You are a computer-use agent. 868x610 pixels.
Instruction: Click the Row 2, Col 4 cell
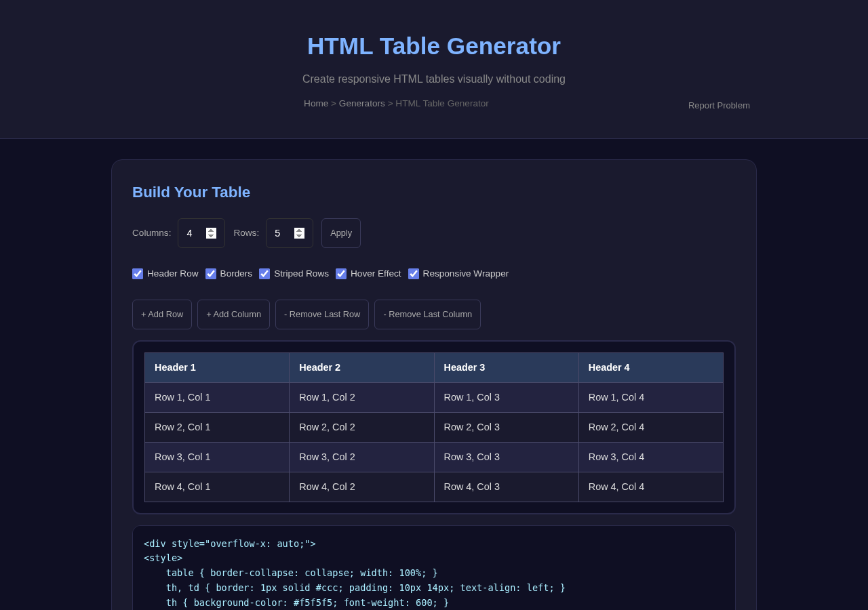[651, 427]
